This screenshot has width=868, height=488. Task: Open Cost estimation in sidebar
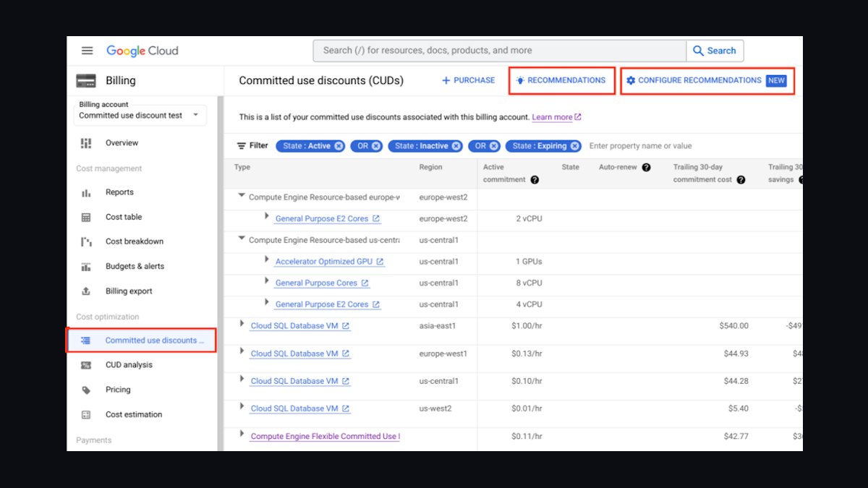coord(134,414)
